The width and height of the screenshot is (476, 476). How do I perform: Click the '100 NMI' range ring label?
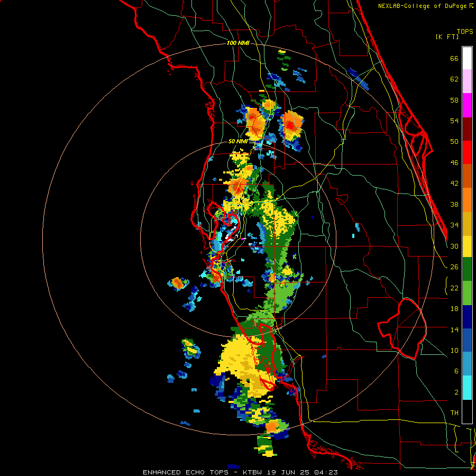click(238, 43)
